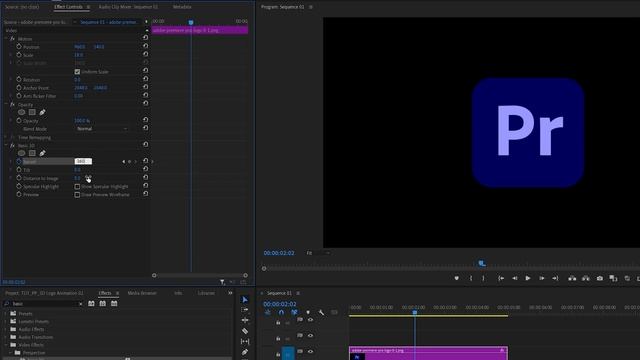The height and width of the screenshot is (360, 640).
Task: Select the Selection tool arrow
Action: (244, 300)
